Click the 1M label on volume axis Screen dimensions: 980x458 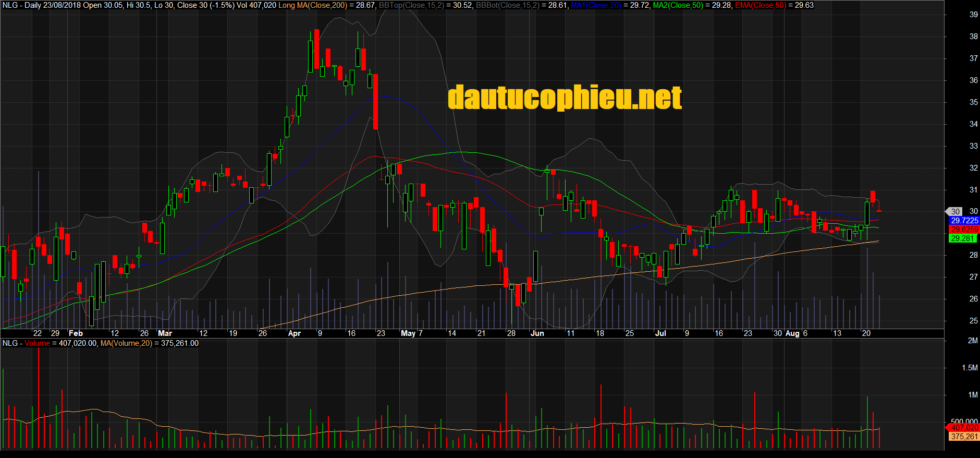(x=973, y=395)
